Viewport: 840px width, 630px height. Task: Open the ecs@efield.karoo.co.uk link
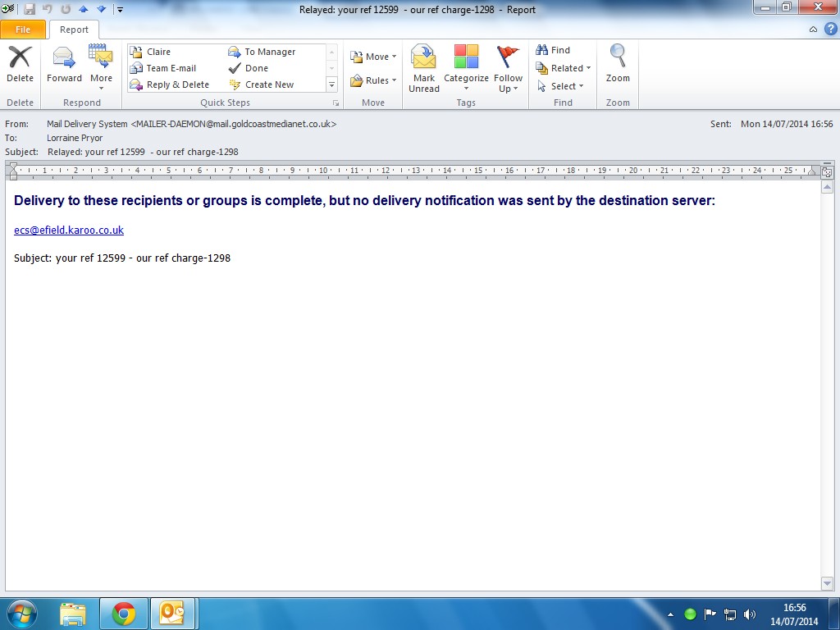(69, 230)
